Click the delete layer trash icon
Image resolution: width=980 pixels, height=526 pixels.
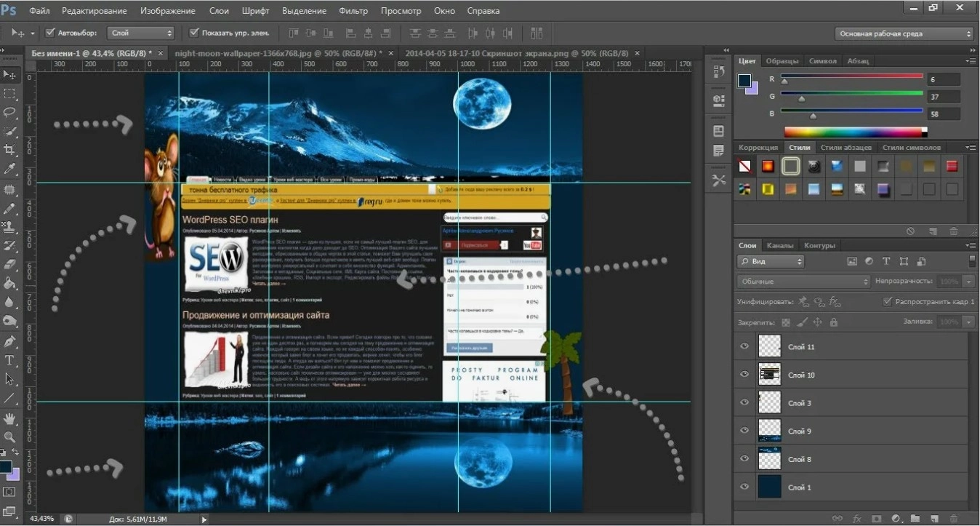click(953, 519)
